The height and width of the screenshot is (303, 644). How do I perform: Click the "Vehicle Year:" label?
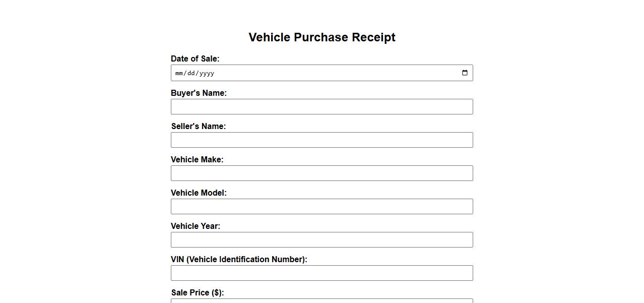pos(196,226)
